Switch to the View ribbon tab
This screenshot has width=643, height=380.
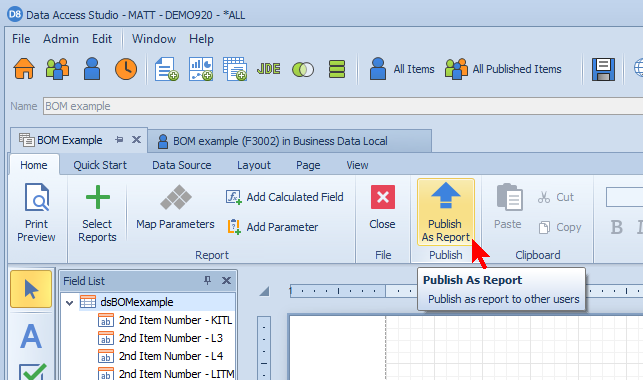[357, 165]
